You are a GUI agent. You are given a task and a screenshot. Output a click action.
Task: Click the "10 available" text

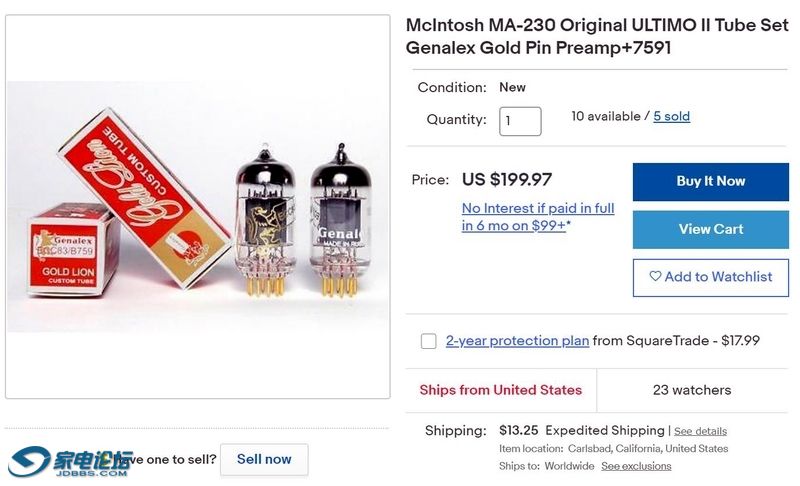tap(605, 116)
